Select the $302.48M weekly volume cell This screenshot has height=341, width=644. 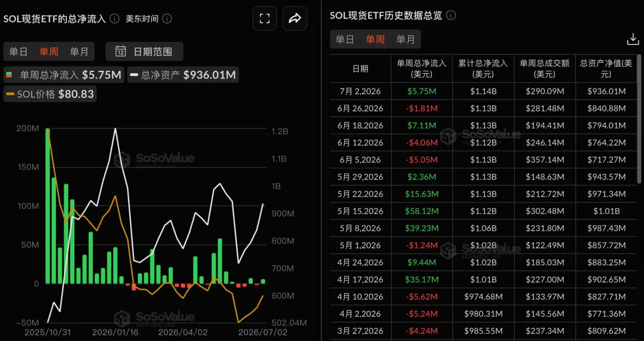[x=544, y=211]
